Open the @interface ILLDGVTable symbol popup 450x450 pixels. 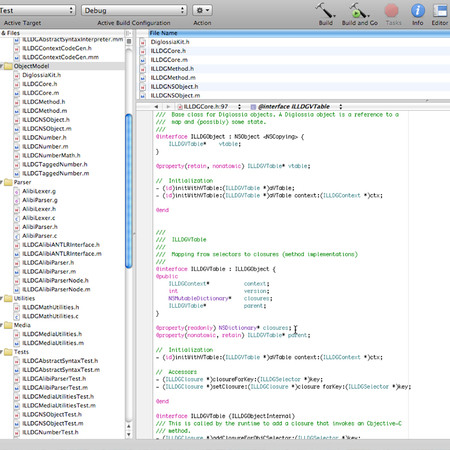(296, 107)
